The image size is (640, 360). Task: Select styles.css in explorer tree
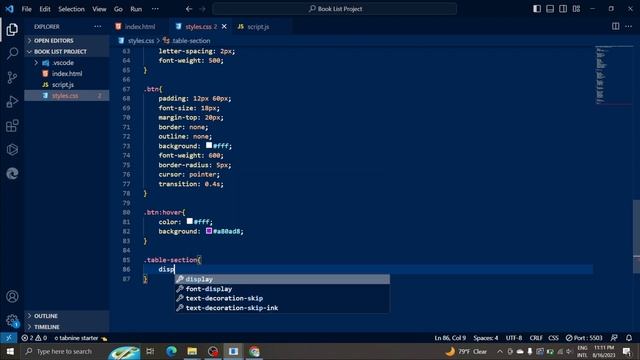click(x=67, y=96)
